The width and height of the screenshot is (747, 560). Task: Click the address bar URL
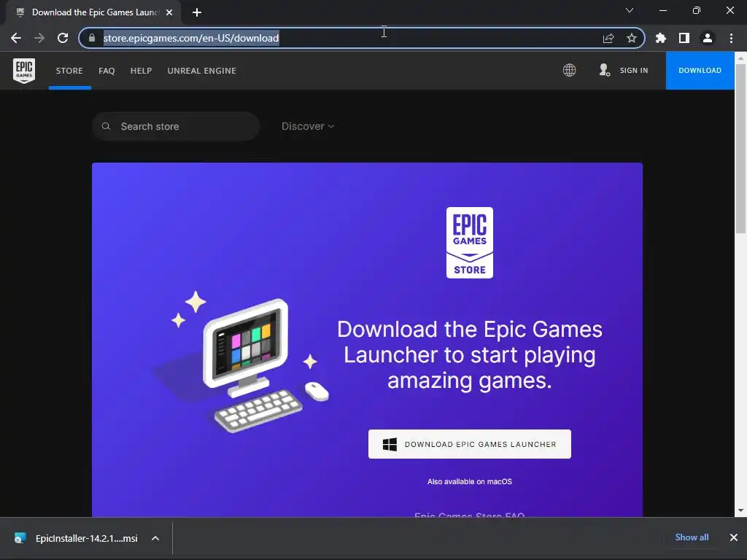(191, 38)
